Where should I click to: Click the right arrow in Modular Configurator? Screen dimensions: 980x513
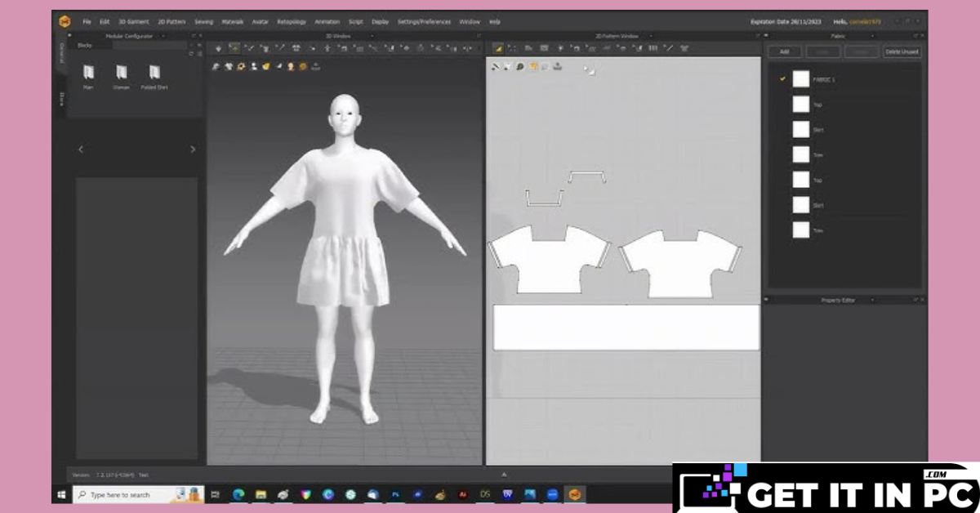(193, 149)
